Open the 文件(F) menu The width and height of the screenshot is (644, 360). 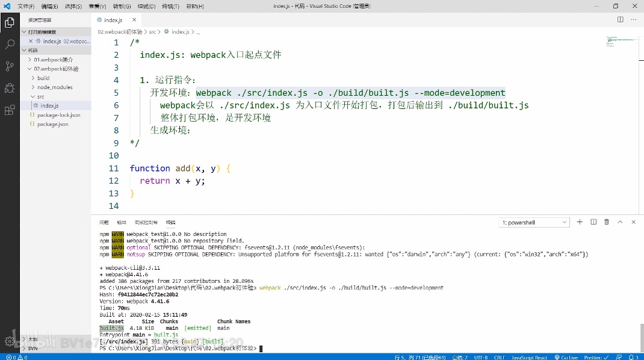pyautogui.click(x=26, y=6)
